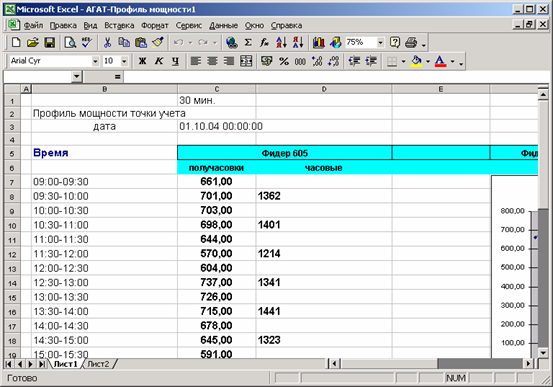Align cell text left
The height and width of the screenshot is (387, 553).
(196, 61)
